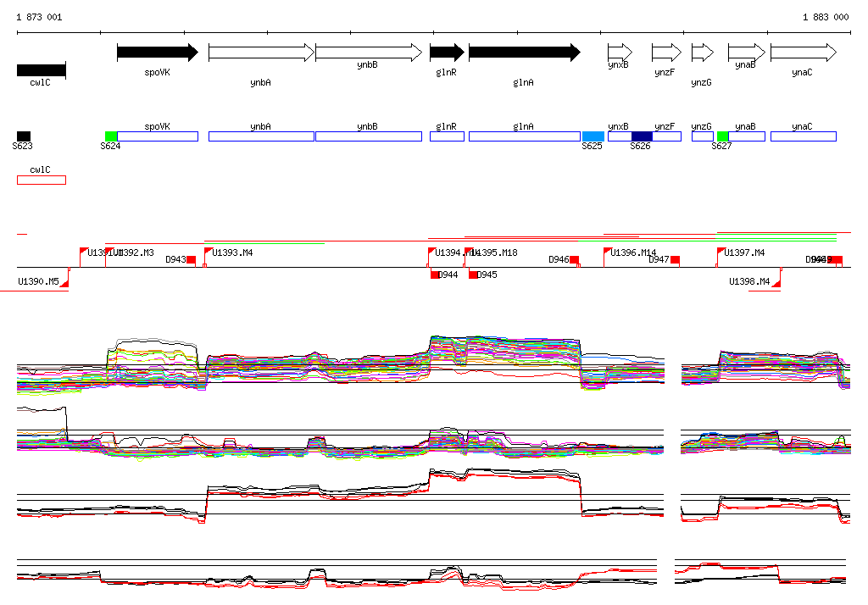This screenshot has height=605, width=868.
Task: Click the red-outlined cwlC annotation box
Action: [41, 180]
